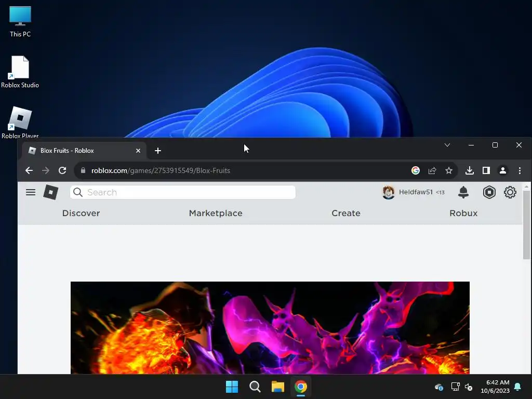Click the Heldfaw51 avatar picture

[x=389, y=192]
